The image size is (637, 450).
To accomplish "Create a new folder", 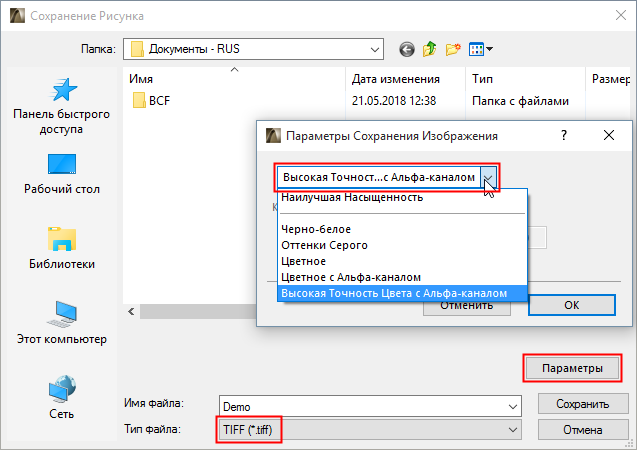I will (x=453, y=49).
